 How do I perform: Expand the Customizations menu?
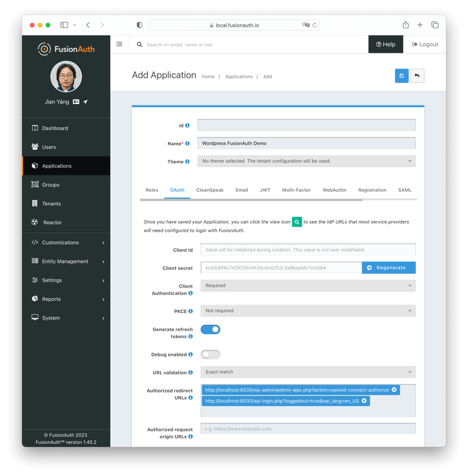click(x=66, y=243)
